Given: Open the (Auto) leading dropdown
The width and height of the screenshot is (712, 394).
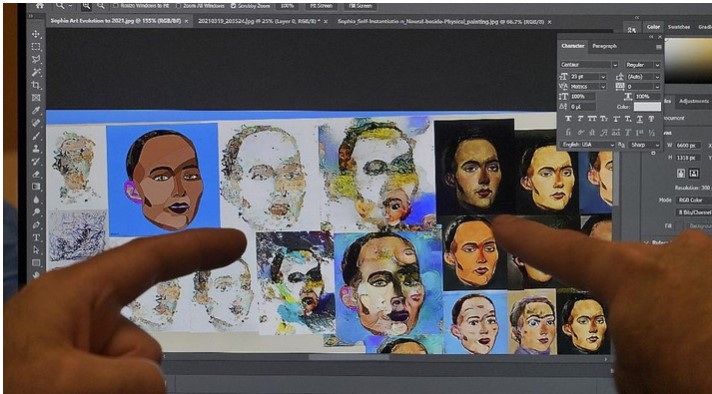Looking at the screenshot, I should (x=657, y=77).
